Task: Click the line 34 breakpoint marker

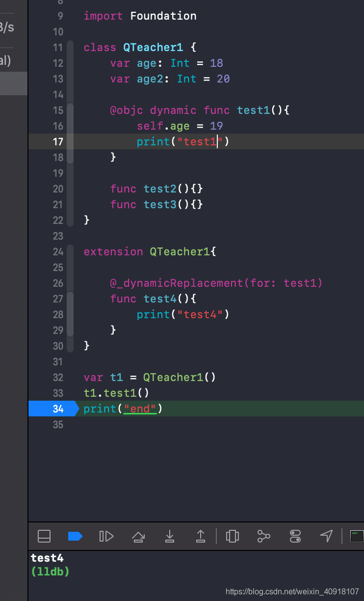Action: [53, 409]
